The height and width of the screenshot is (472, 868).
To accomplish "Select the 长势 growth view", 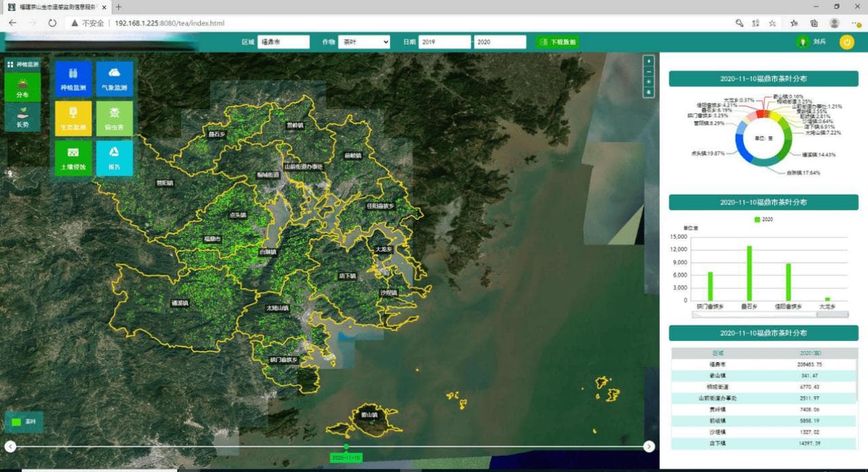I will click(22, 117).
